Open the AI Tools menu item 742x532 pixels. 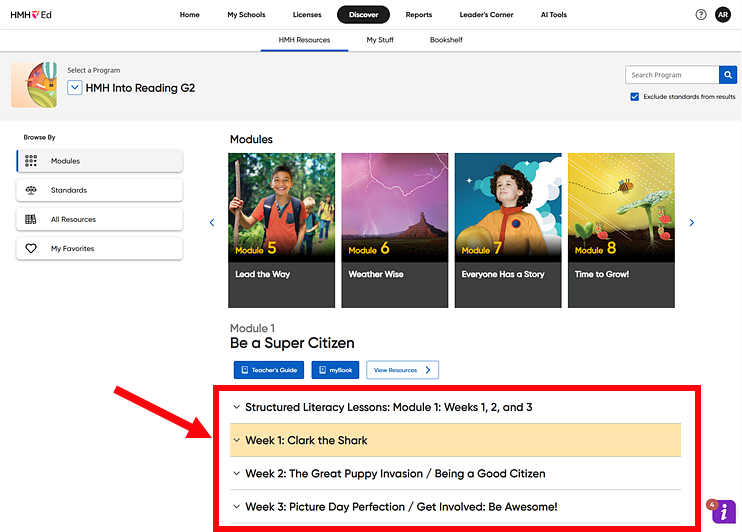554,15
